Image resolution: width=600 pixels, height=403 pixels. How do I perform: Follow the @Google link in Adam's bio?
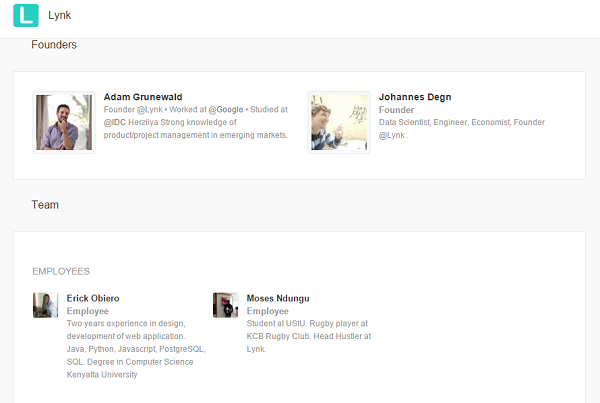pos(226,109)
